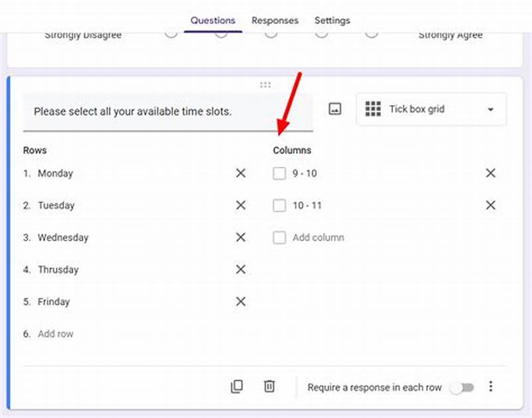Click the grid icon beside Tick box grid
Screen dimensions: 532x418
tap(373, 109)
